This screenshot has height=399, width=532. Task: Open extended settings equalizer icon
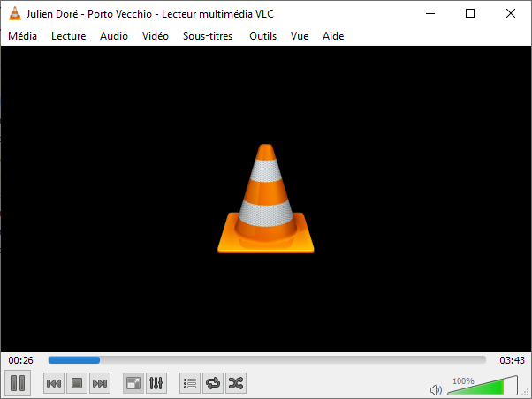(x=156, y=383)
